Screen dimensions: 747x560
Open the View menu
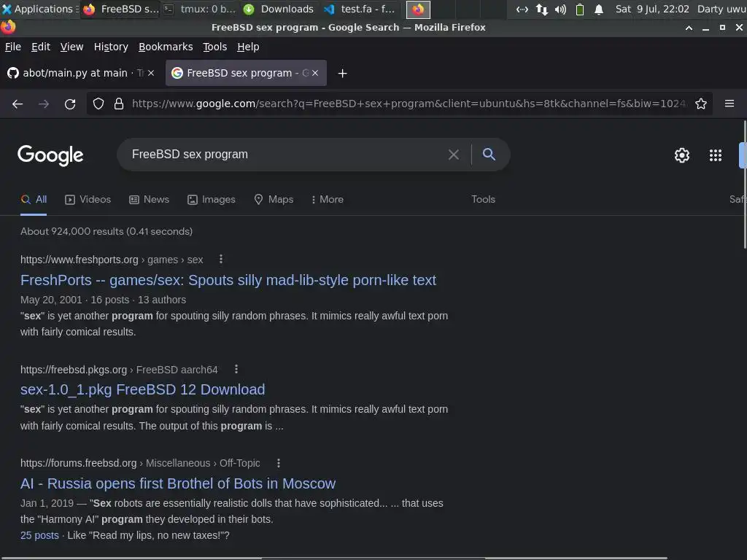pos(71,47)
